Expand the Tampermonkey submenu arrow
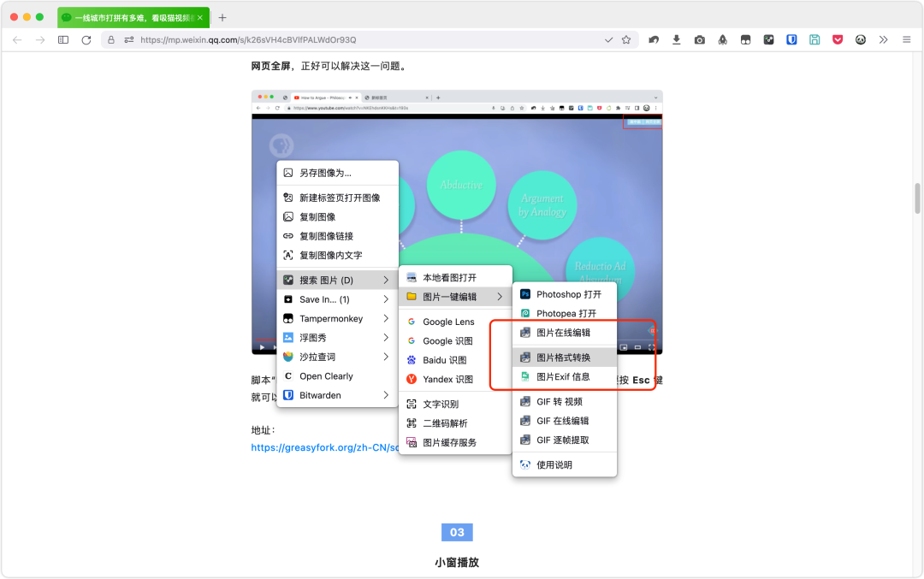 click(x=386, y=318)
